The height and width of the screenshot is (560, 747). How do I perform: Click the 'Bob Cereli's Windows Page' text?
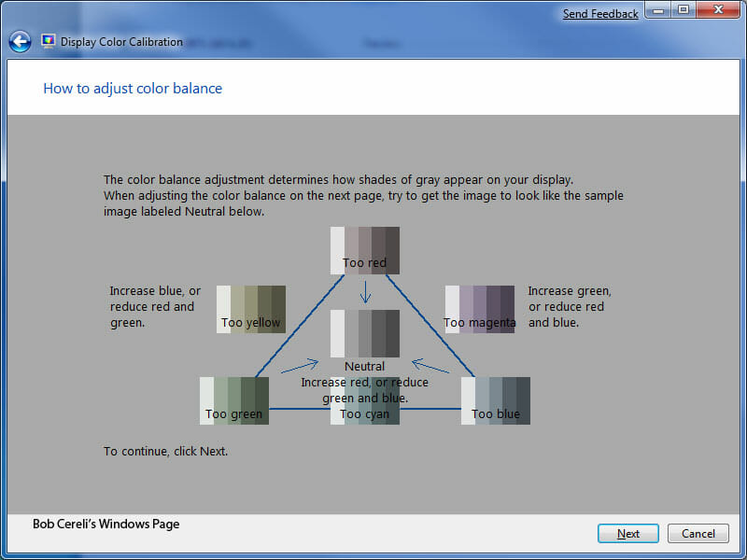coord(106,524)
